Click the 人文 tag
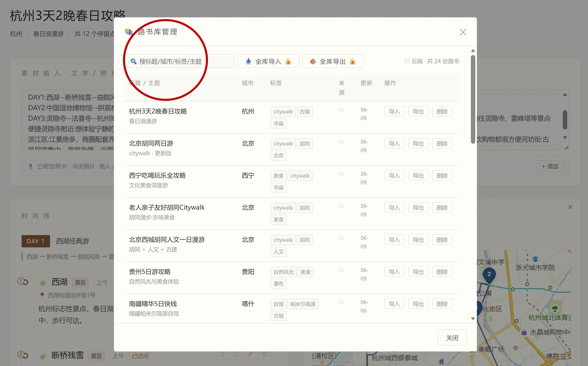 [x=278, y=252]
